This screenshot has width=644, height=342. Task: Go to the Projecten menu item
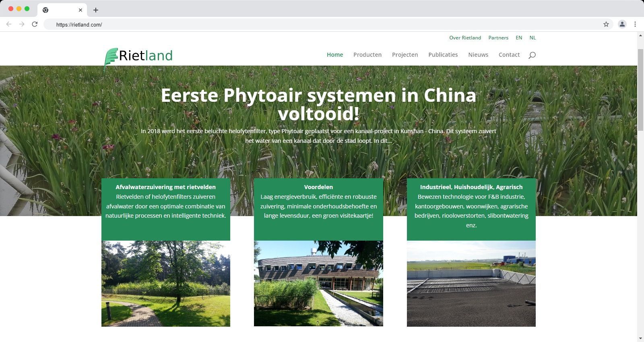tap(405, 55)
